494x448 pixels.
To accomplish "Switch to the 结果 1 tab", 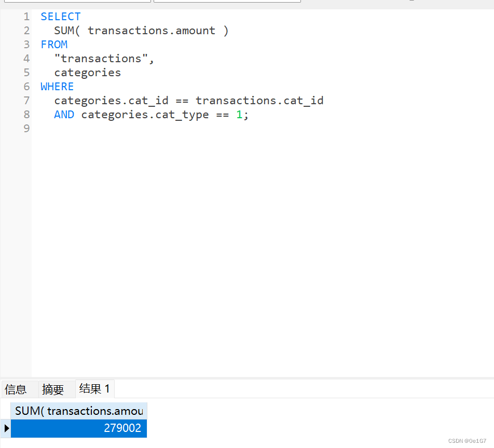I will click(x=94, y=389).
